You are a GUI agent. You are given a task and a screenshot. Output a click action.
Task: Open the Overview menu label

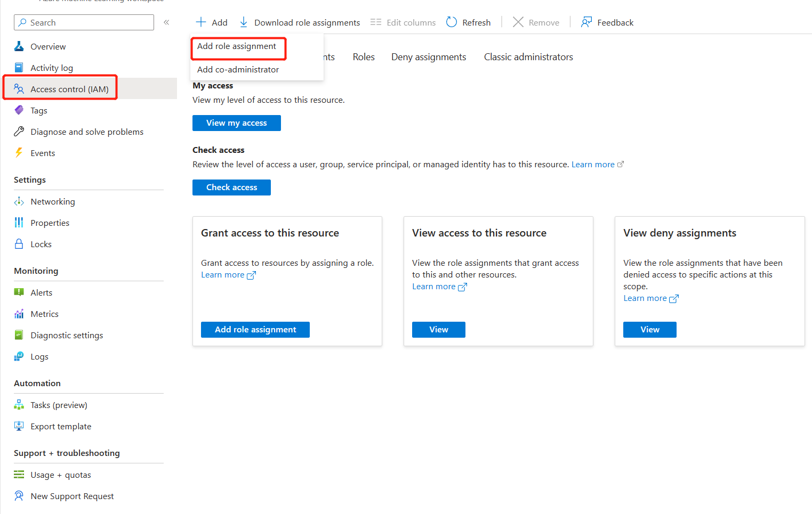(48, 46)
